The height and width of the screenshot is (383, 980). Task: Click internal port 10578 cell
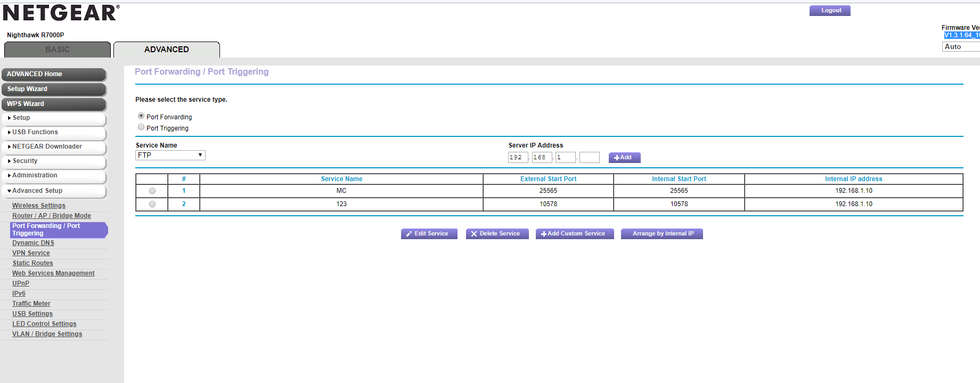pyautogui.click(x=679, y=204)
